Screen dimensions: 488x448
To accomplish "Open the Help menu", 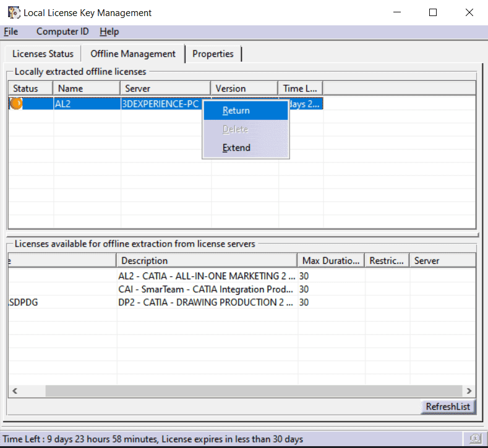I will (x=109, y=32).
